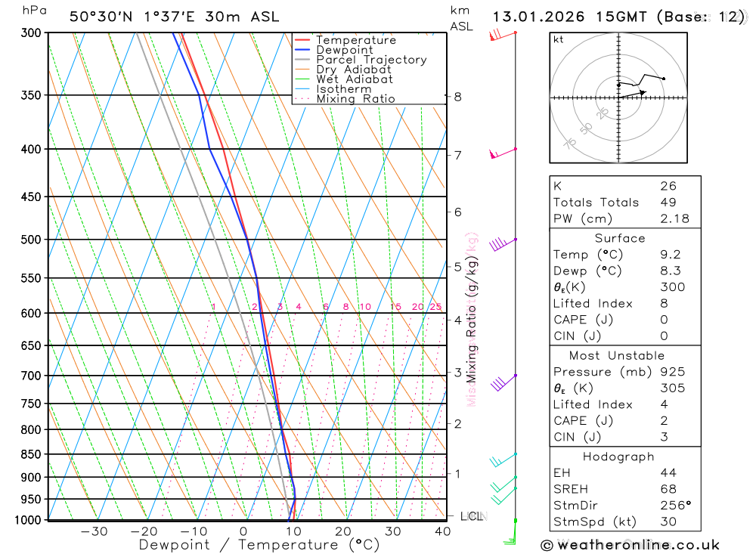Click the 850 pressure level label

click(31, 454)
